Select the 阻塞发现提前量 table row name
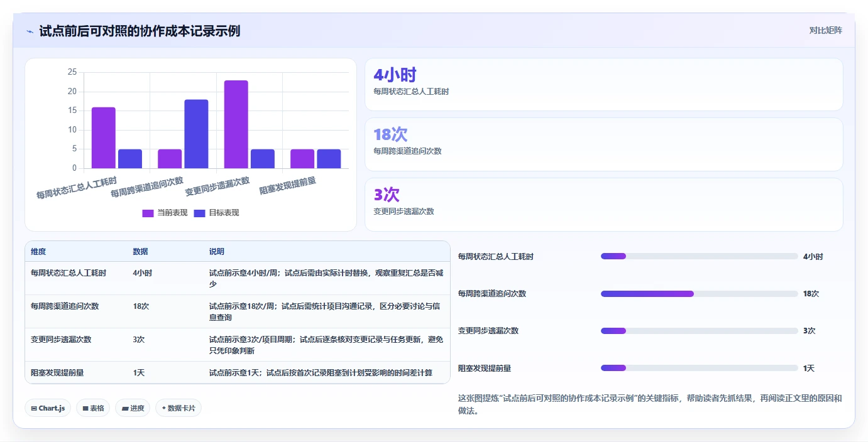The height and width of the screenshot is (442, 868). pos(57,373)
